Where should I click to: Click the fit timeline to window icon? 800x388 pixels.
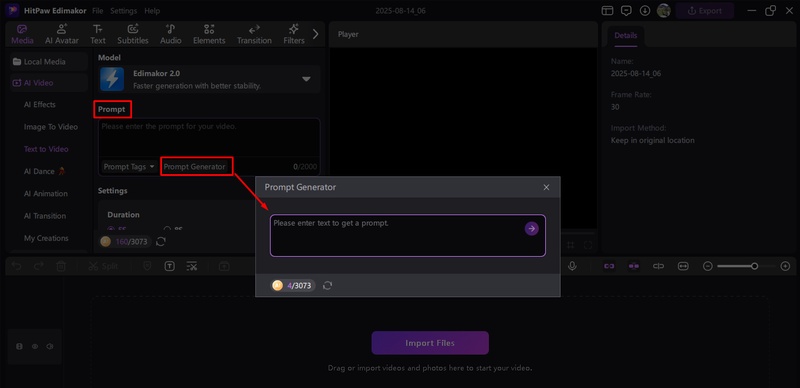[683, 266]
